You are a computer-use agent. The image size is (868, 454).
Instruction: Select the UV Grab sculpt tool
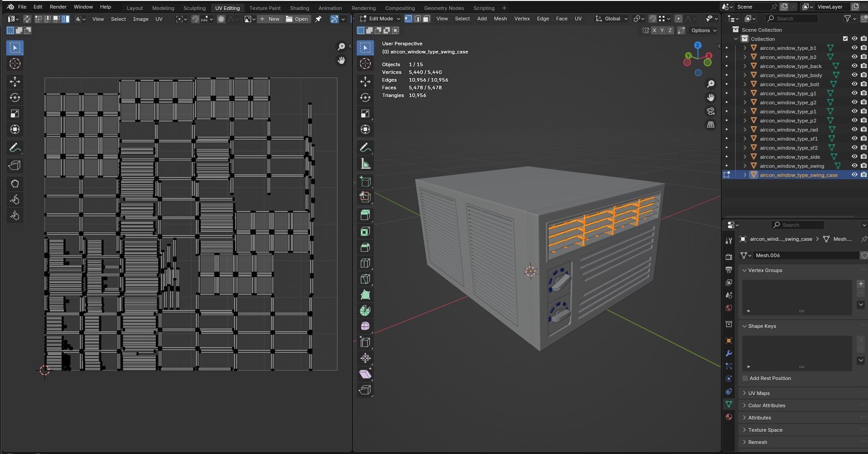(15, 184)
